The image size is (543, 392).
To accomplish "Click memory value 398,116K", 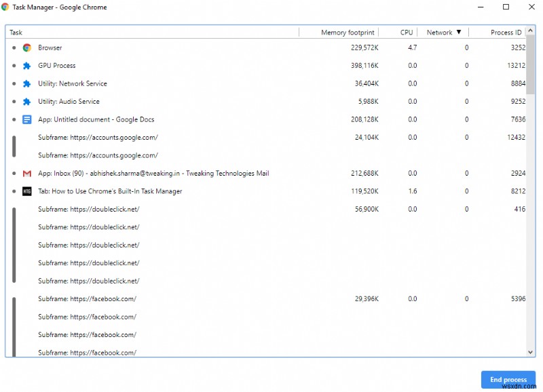I will point(364,66).
